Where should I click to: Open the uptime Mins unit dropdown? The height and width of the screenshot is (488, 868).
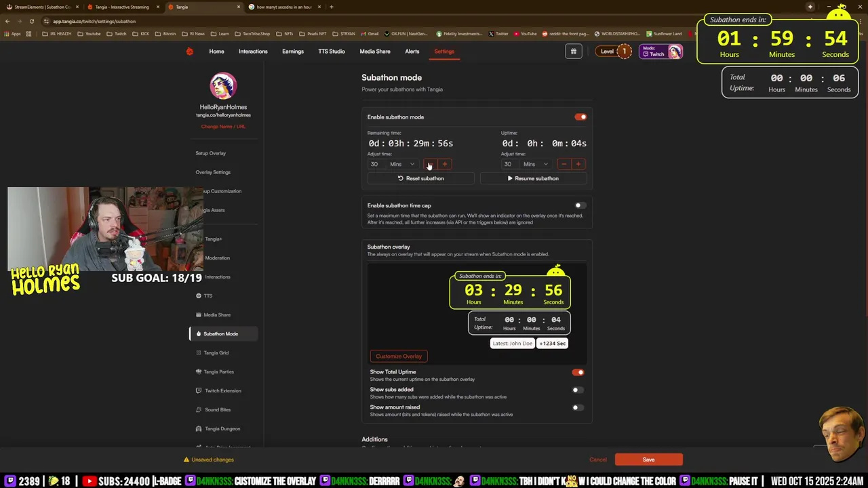(535, 164)
